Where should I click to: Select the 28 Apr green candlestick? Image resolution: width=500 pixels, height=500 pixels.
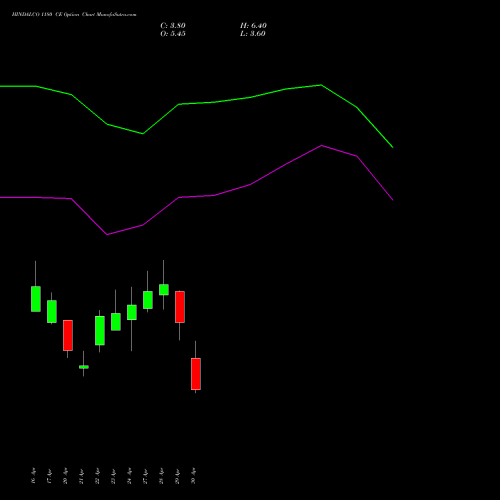[164, 290]
